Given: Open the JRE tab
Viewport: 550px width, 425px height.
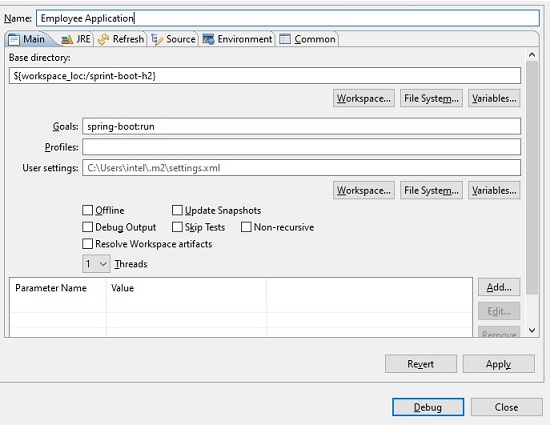Looking at the screenshot, I should (x=76, y=39).
